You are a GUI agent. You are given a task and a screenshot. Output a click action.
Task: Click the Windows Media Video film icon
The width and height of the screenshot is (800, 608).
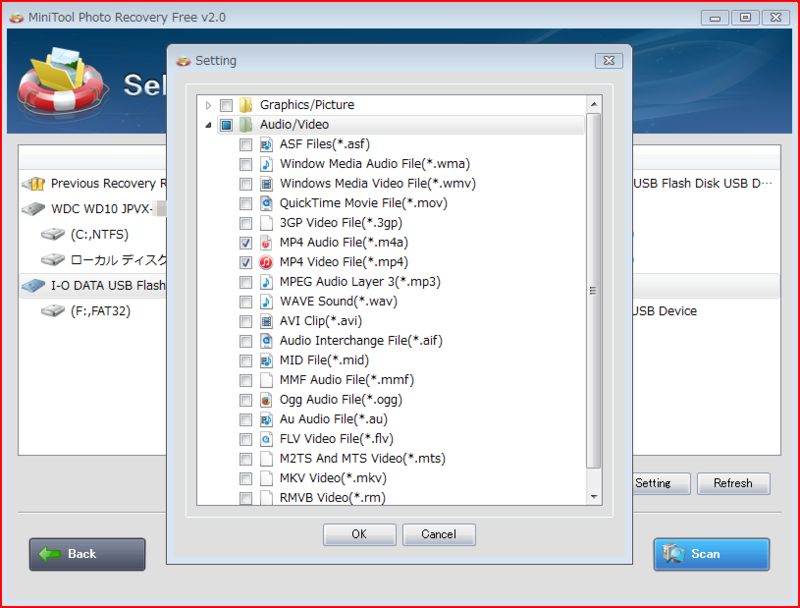pos(266,184)
